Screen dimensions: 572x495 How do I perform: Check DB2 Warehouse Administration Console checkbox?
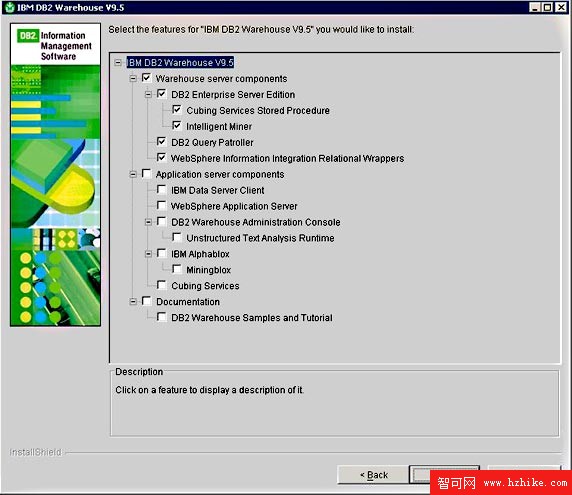(x=162, y=222)
